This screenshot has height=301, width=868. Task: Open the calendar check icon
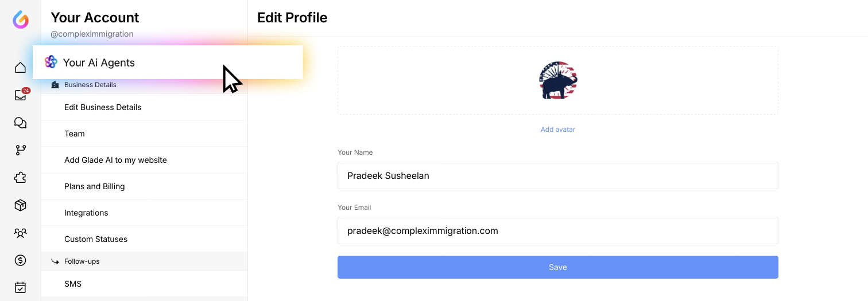[21, 287]
